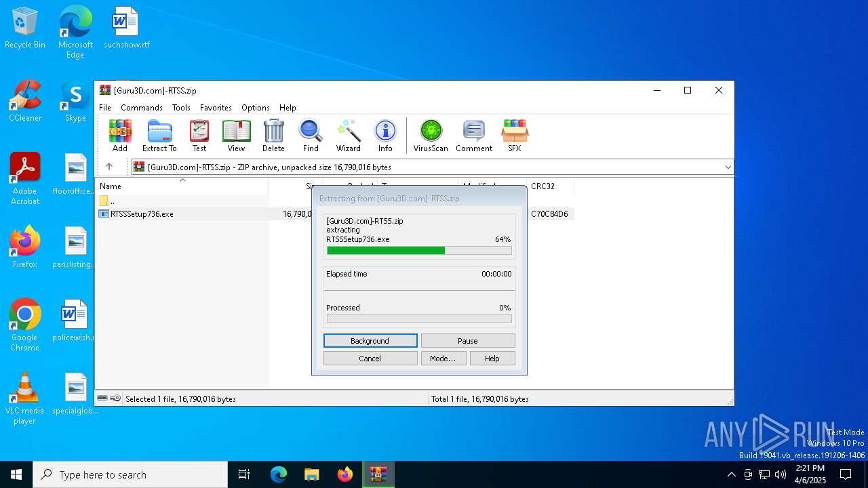
Task: Click the network icon in system tray
Action: pos(764,474)
